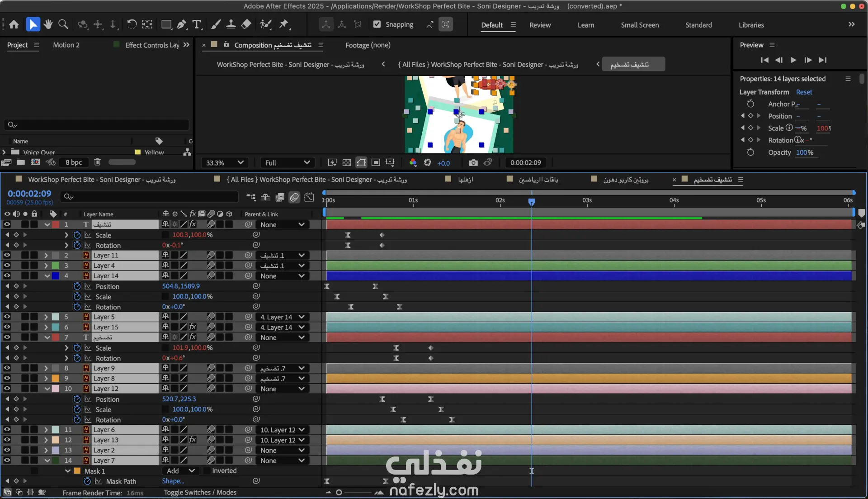Select the Pen tool

tap(181, 24)
